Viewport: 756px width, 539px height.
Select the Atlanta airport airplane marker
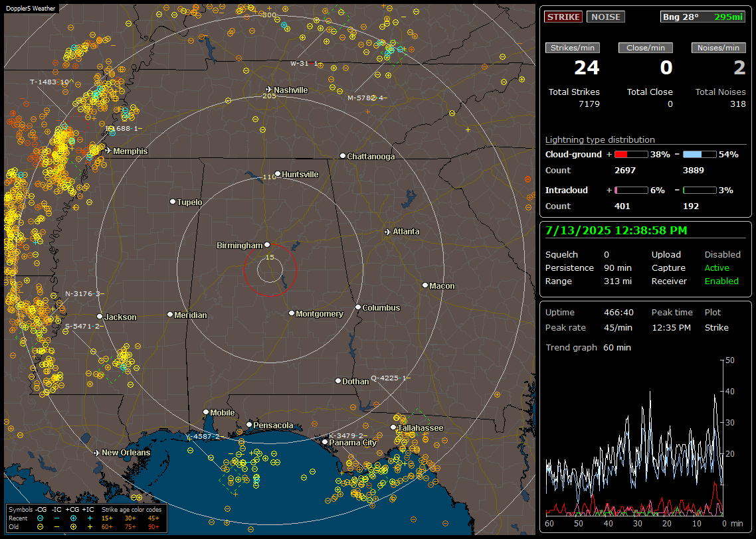click(x=388, y=232)
